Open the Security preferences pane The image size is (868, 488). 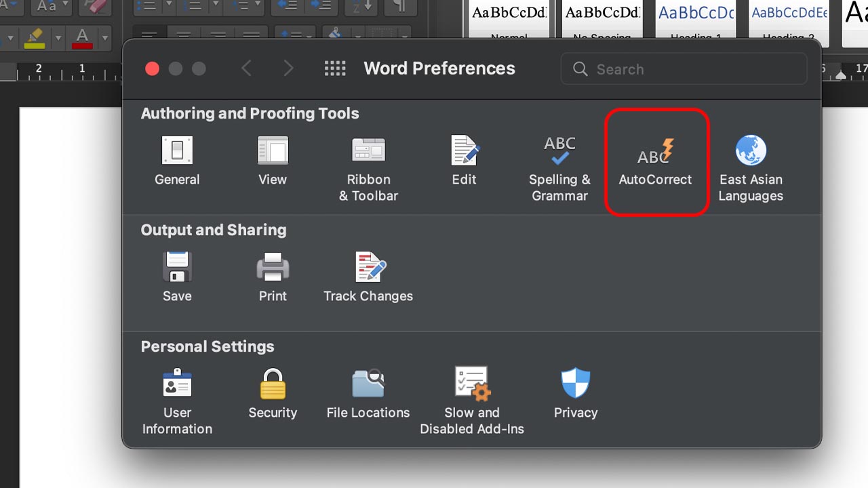coord(273,394)
